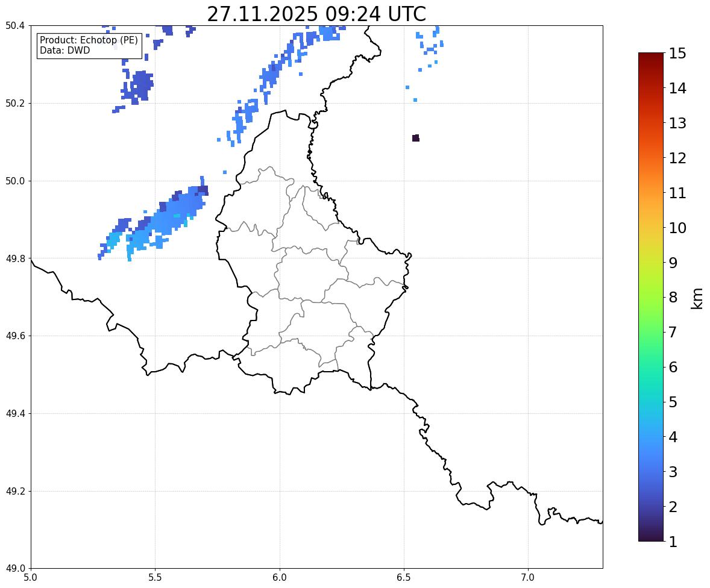Click latitude axis label 50.4
Viewport: 710px width, 588px height.
(15, 26)
